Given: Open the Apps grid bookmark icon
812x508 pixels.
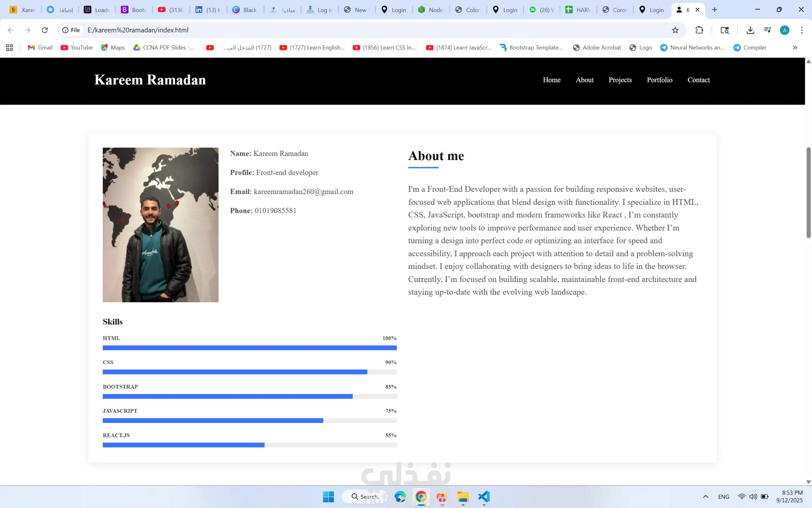Looking at the screenshot, I should tap(9, 48).
